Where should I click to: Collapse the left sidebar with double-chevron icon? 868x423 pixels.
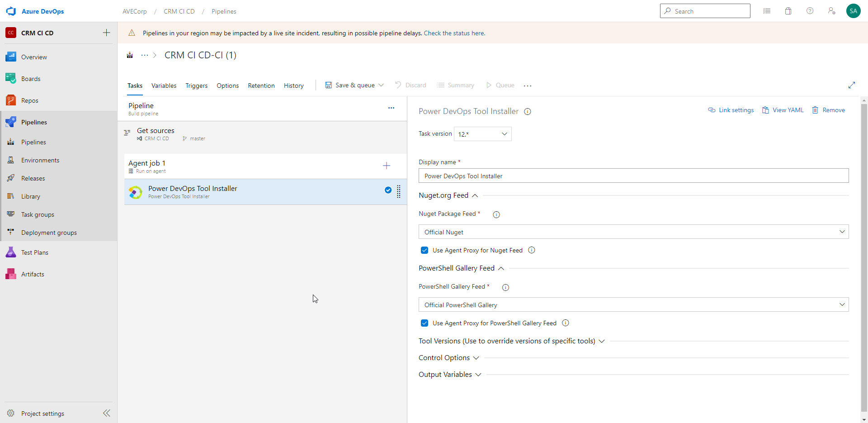(107, 413)
